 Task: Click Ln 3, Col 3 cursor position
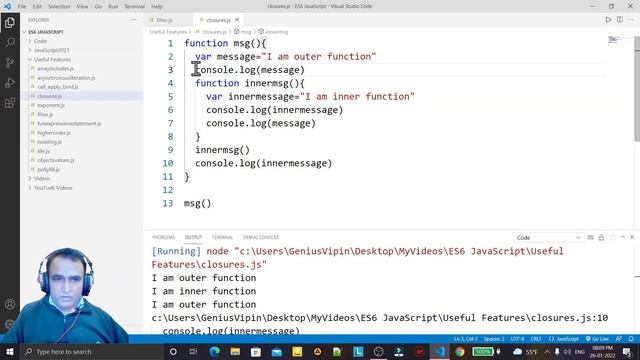465,339
